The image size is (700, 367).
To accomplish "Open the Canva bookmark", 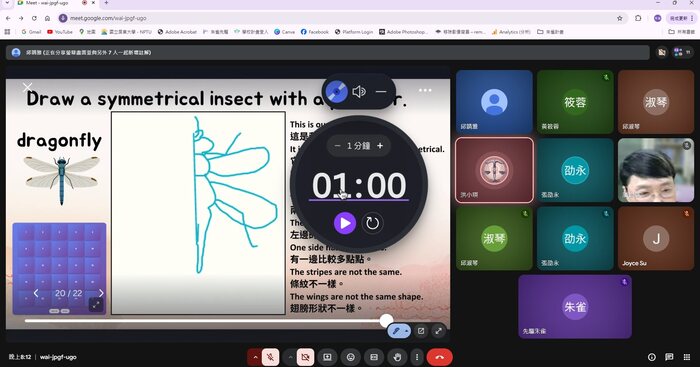I will 284,32.
